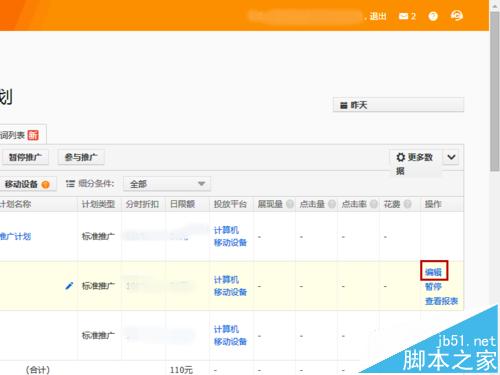Viewport: 500px width, 375px height.
Task: Select the 移动设备 filter button
Action: tap(27, 184)
